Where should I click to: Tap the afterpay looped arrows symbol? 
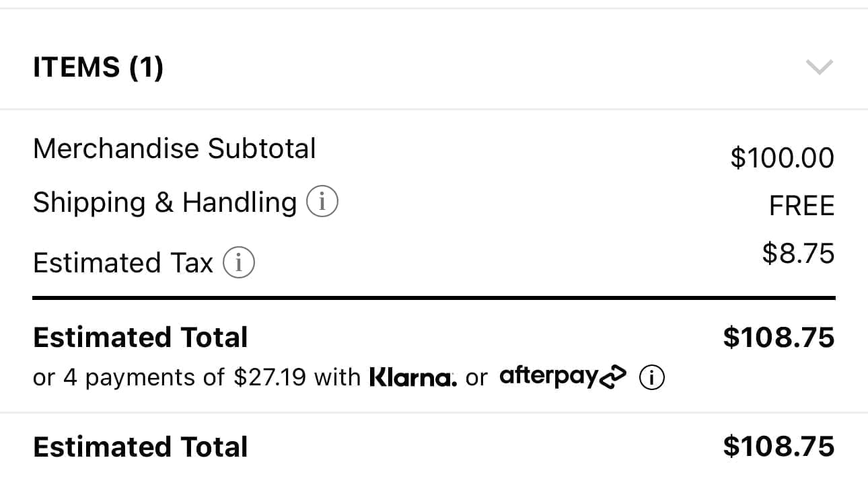612,377
